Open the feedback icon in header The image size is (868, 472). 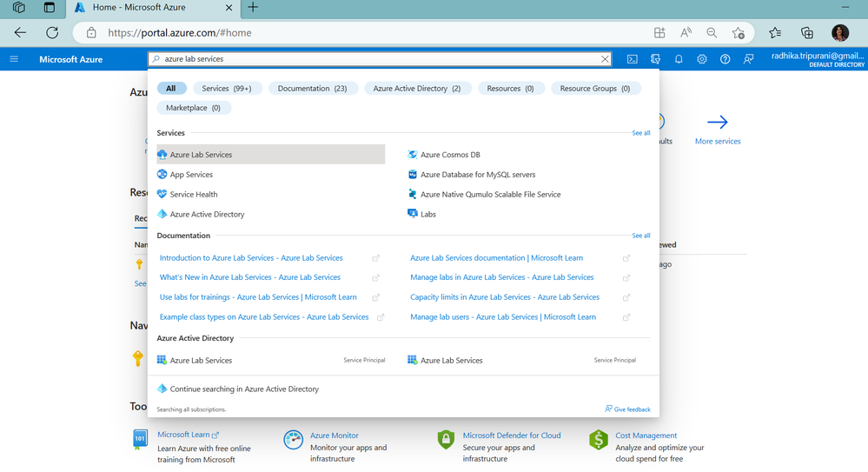(x=748, y=59)
